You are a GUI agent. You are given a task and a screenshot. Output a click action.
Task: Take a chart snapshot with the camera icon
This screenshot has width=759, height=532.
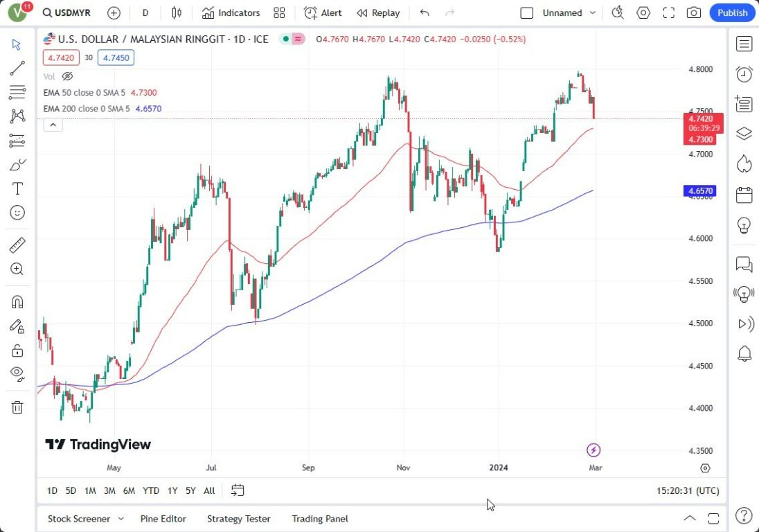[694, 12]
